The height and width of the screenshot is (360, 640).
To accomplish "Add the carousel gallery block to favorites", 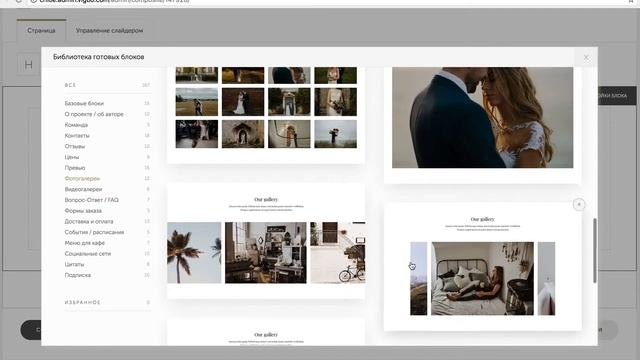I will tap(579, 204).
